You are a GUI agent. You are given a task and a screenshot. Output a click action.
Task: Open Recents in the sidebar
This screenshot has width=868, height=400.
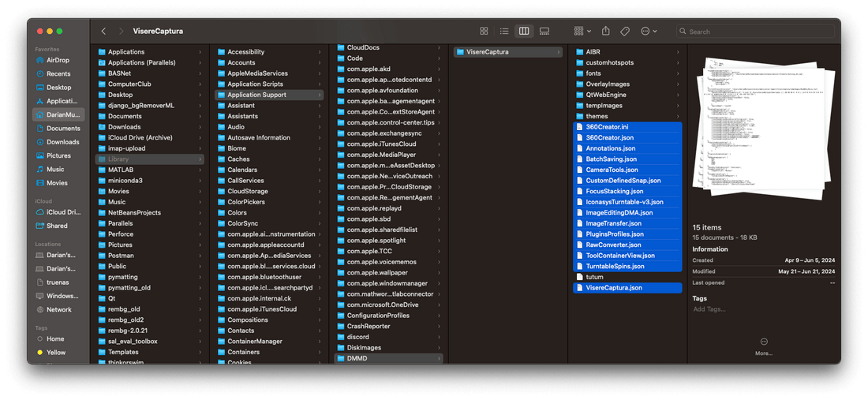pos(58,73)
